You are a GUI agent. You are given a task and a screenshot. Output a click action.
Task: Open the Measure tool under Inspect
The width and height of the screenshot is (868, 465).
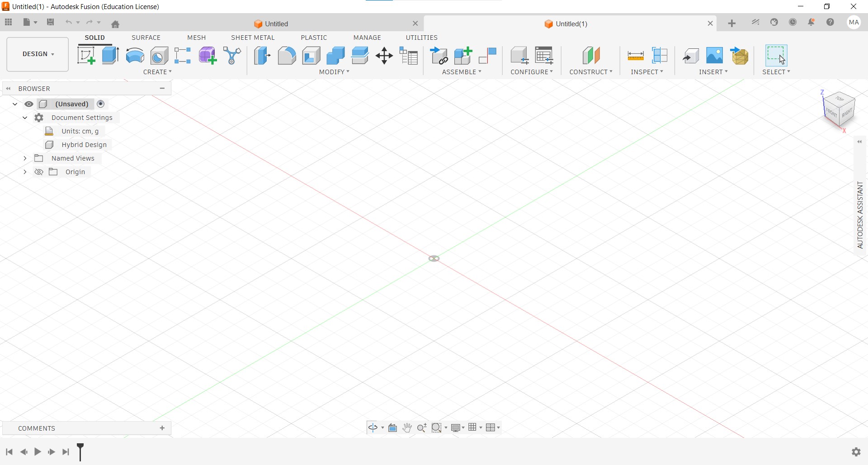(635, 55)
